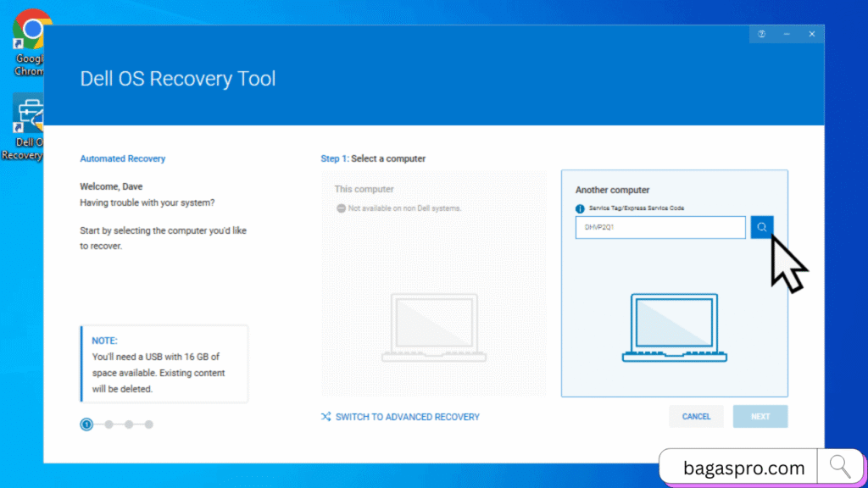Open help with the question mark icon
Viewport: 868px width, 488px height.
coord(761,34)
